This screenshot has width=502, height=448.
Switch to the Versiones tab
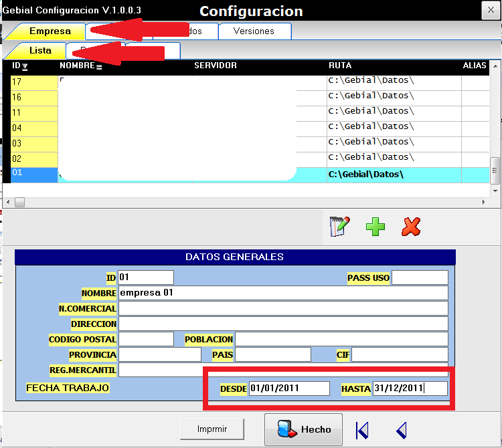(x=254, y=31)
